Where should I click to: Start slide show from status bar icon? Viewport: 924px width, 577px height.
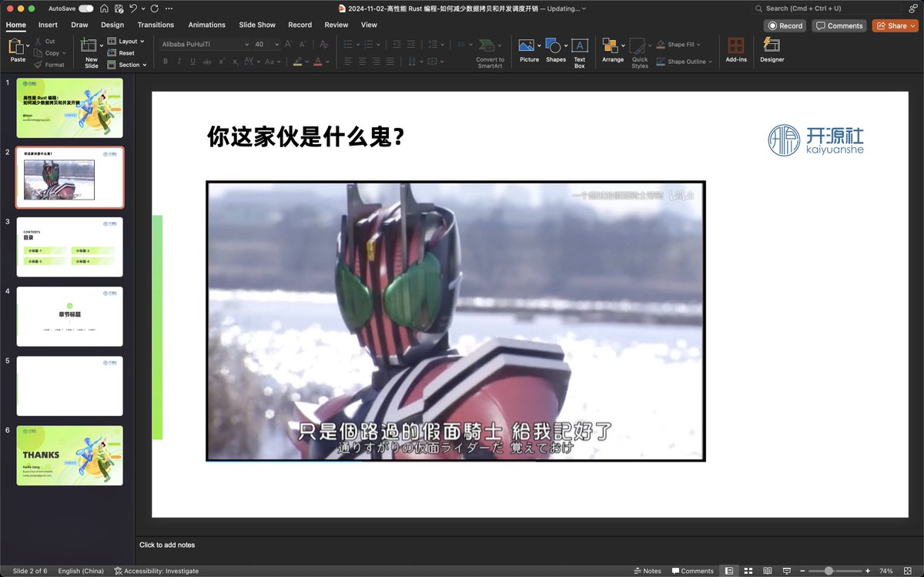coord(786,571)
